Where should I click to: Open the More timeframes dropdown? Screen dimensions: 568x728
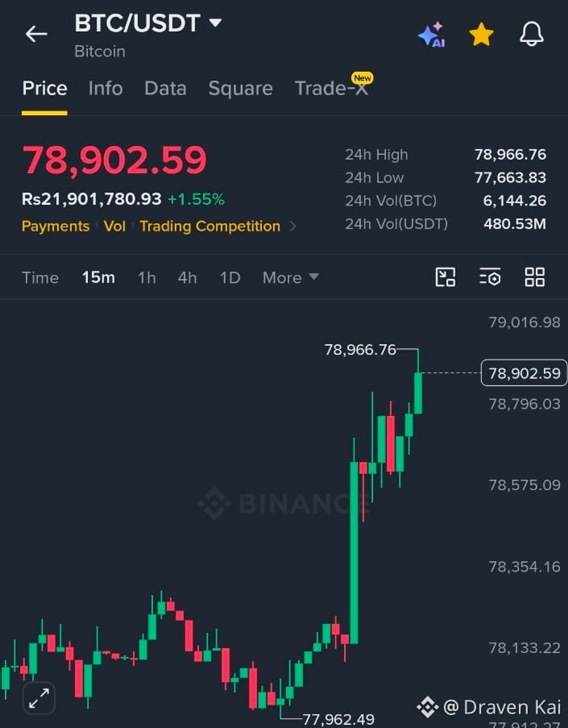[291, 277]
